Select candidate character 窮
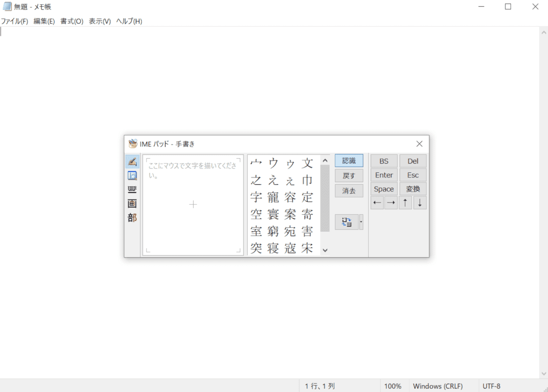 pos(273,231)
